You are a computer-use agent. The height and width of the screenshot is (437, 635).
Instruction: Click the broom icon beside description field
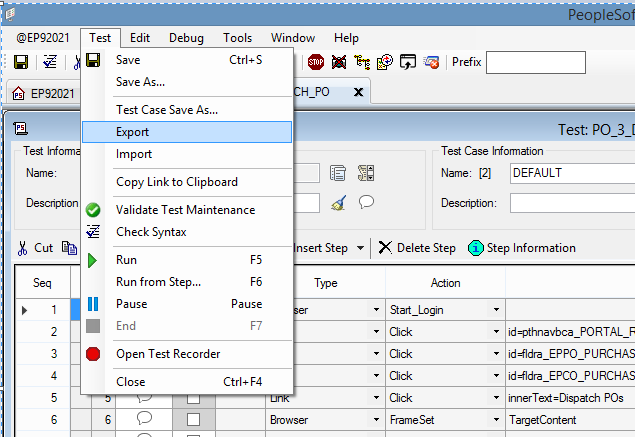pos(340,202)
